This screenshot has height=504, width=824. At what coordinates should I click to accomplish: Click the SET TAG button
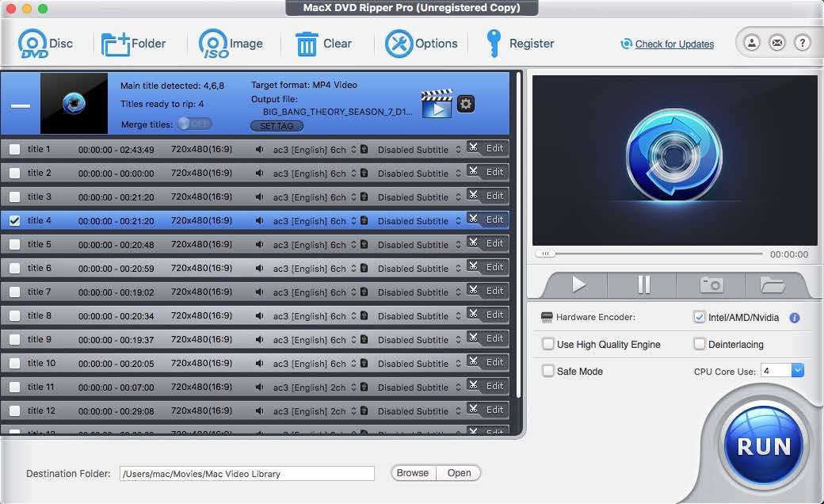point(276,125)
